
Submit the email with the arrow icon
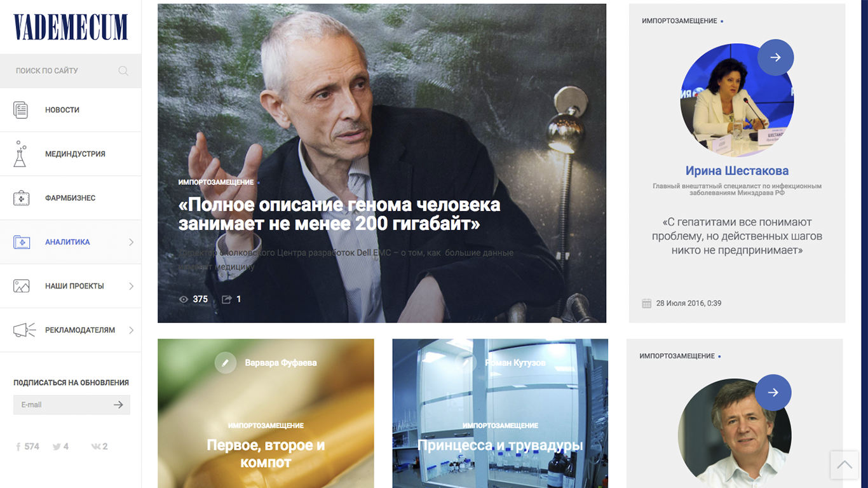[118, 405]
